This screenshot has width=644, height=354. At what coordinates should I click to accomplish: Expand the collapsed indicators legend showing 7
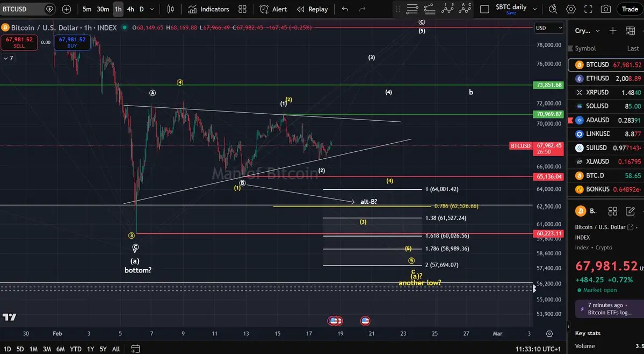click(x=8, y=58)
